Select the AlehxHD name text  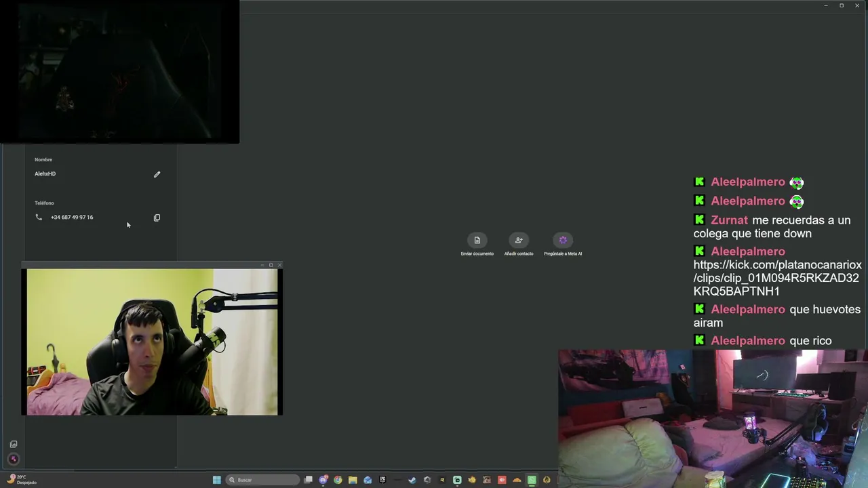pos(45,174)
